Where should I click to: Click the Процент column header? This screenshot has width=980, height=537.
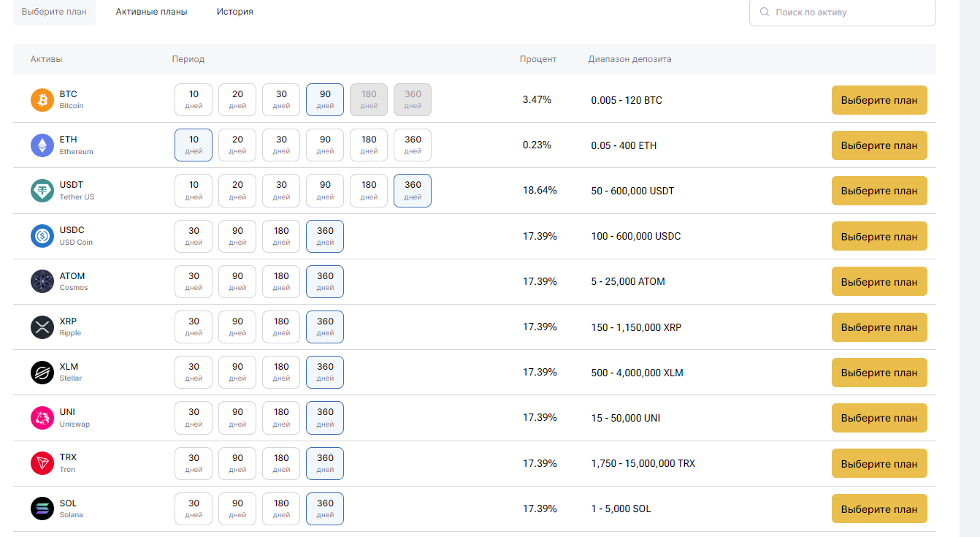point(537,59)
